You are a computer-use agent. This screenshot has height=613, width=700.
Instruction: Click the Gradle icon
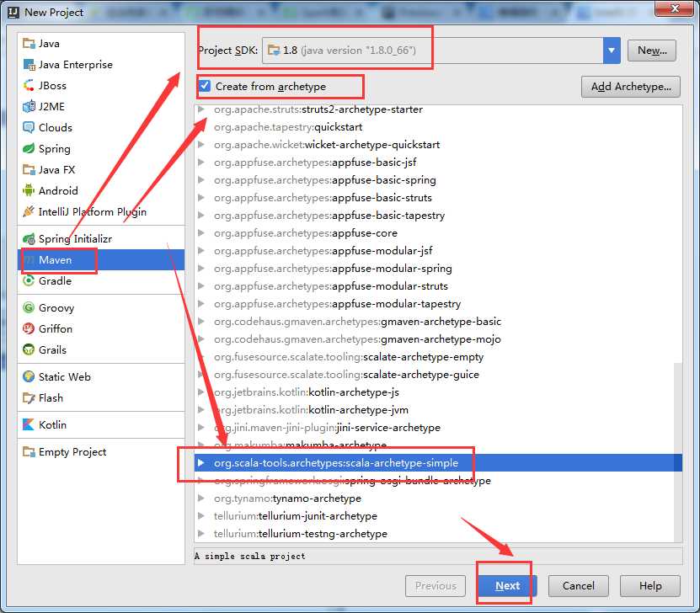point(29,280)
